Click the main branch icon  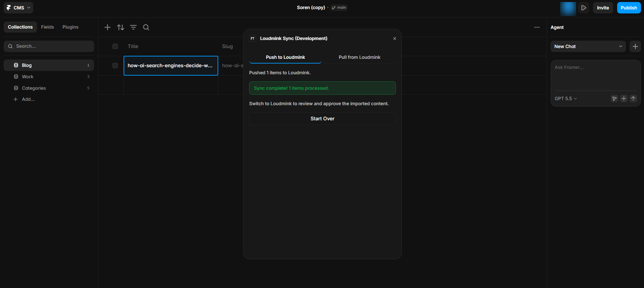pyautogui.click(x=333, y=8)
